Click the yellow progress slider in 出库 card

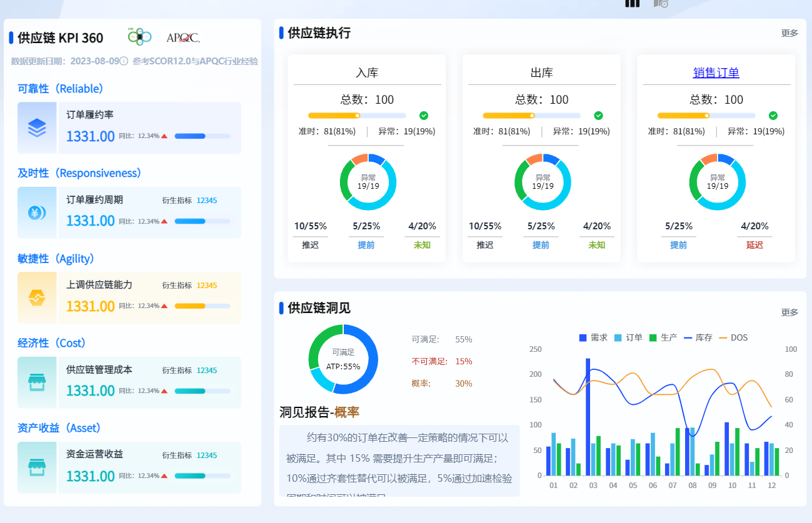(x=532, y=116)
